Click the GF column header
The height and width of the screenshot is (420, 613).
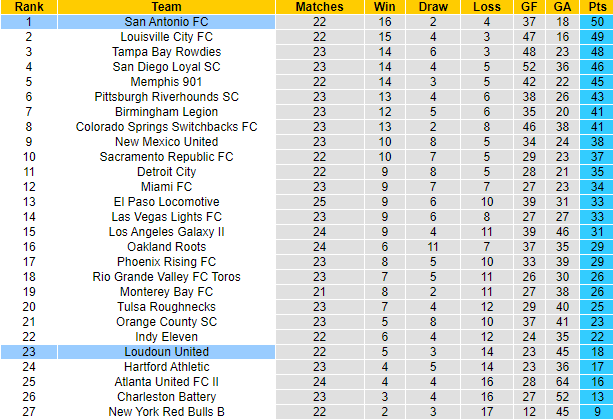(529, 6)
